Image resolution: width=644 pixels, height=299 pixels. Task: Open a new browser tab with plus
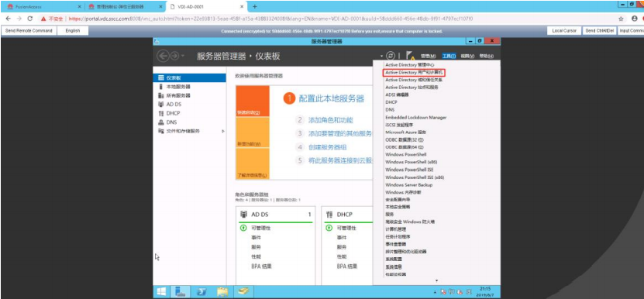pyautogui.click(x=255, y=6)
